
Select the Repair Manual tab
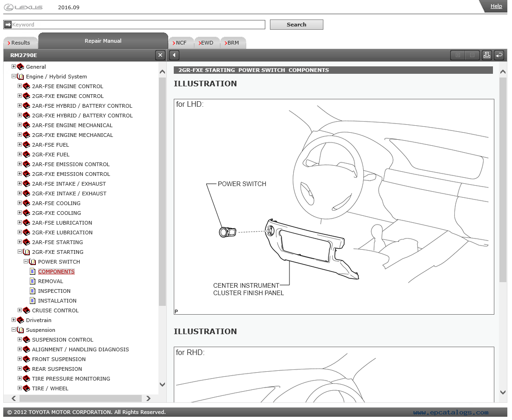[x=103, y=41]
